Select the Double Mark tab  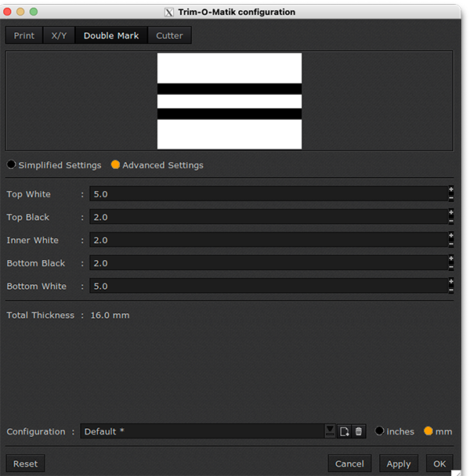click(x=111, y=35)
